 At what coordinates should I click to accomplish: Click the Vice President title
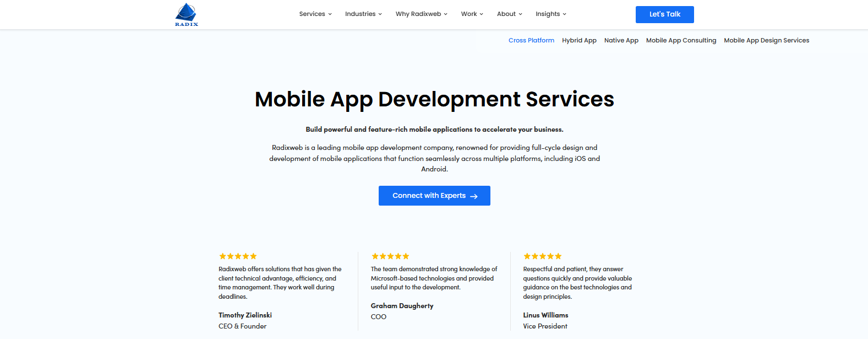pyautogui.click(x=545, y=326)
